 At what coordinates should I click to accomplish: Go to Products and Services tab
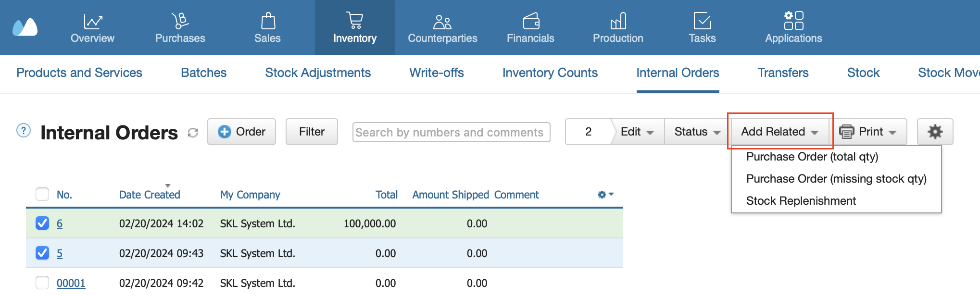[x=79, y=73]
